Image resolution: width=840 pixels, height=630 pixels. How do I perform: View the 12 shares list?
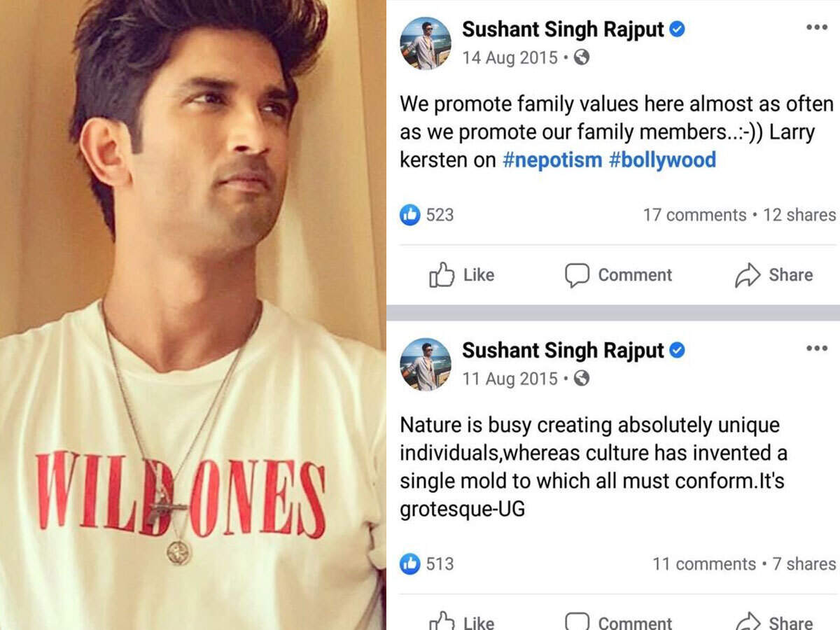click(x=799, y=215)
